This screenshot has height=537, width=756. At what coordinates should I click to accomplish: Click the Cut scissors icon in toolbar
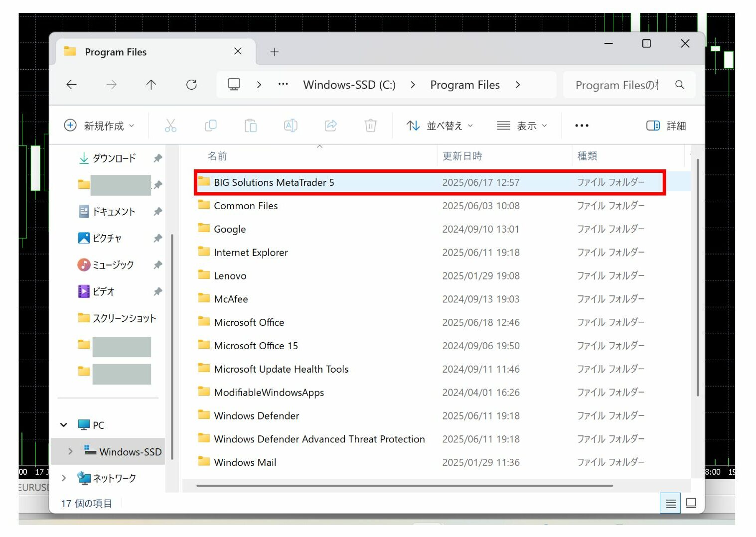170,126
